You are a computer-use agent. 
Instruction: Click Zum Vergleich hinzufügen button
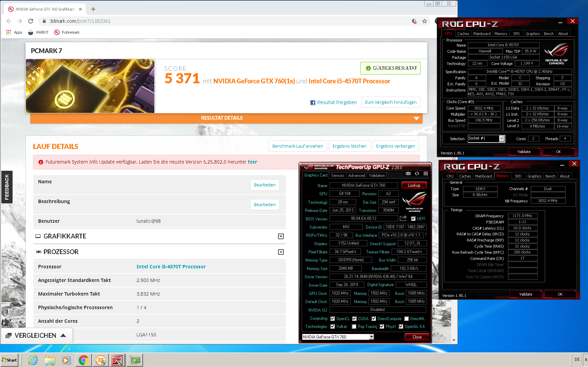[391, 102]
